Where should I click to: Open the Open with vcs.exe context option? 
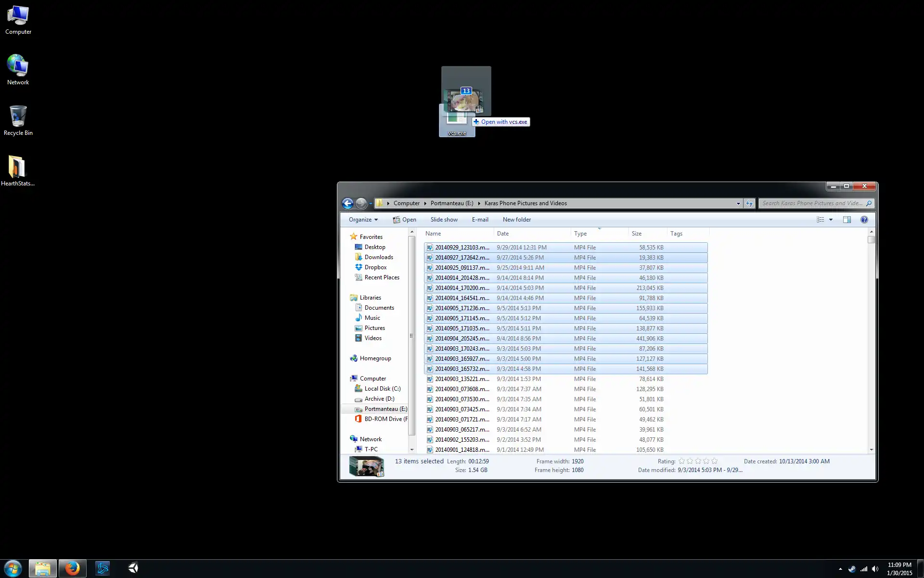click(x=501, y=122)
